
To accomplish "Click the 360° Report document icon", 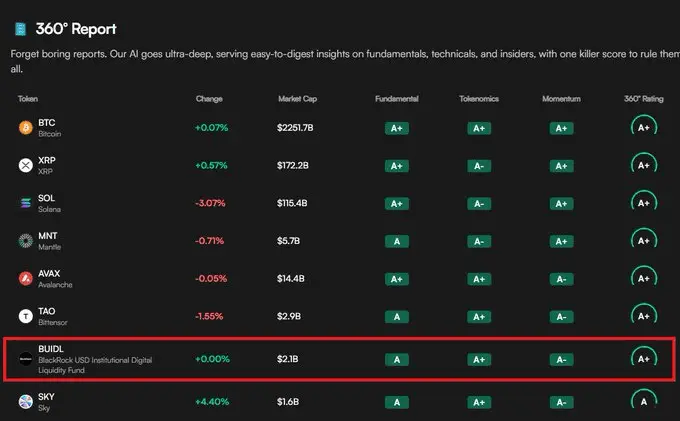I will pos(20,29).
